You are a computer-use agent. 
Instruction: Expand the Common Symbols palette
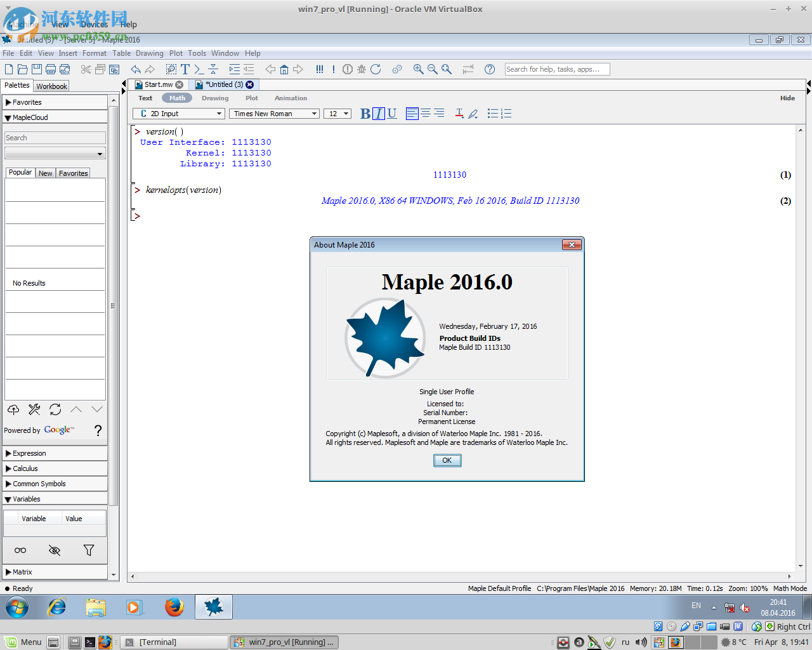pos(55,484)
